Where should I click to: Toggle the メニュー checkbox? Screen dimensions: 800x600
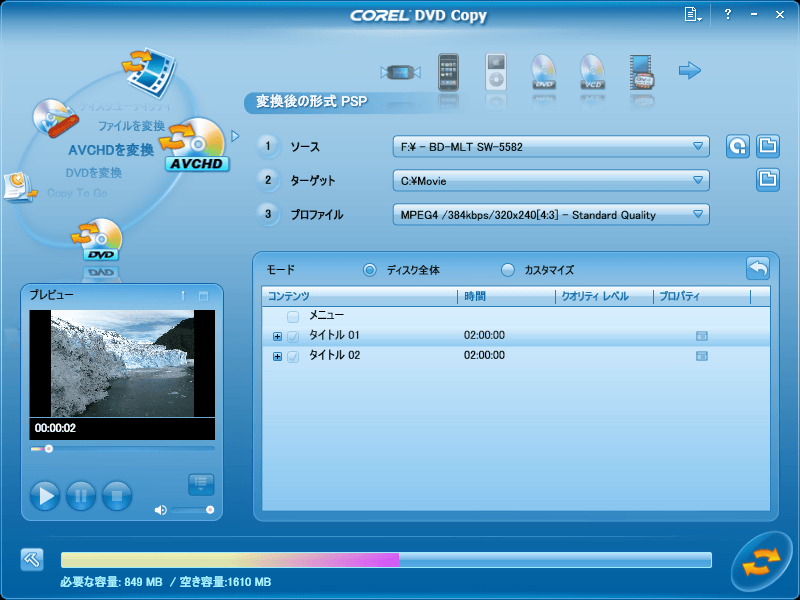[x=293, y=317]
